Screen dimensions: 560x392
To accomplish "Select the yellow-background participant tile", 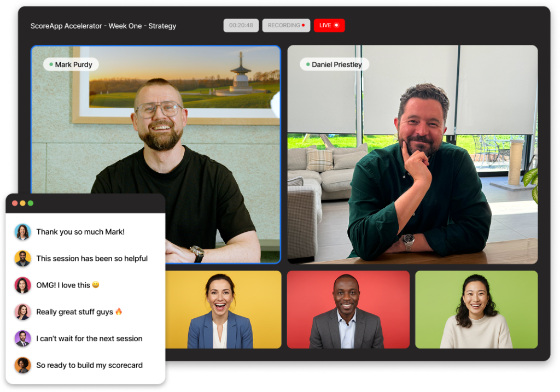I will (x=223, y=309).
